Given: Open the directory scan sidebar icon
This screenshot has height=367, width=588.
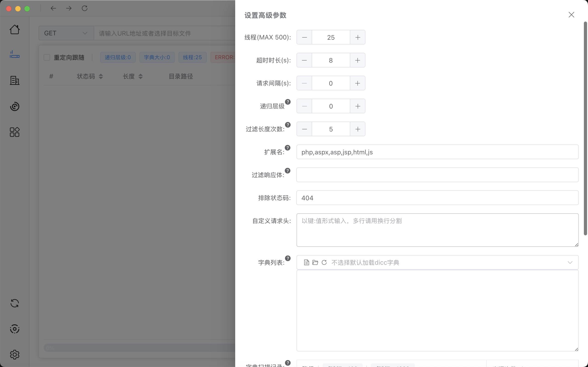Looking at the screenshot, I should tap(14, 55).
